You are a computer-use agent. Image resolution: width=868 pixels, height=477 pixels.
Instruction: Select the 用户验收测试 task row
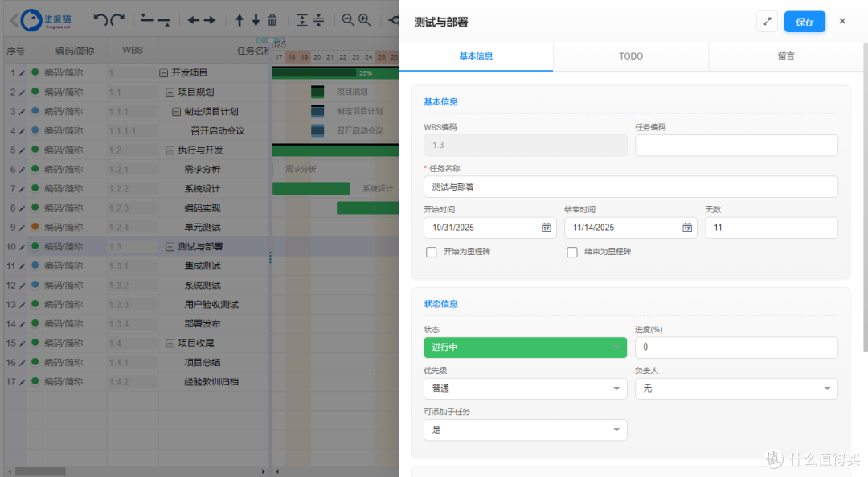pyautogui.click(x=136, y=305)
